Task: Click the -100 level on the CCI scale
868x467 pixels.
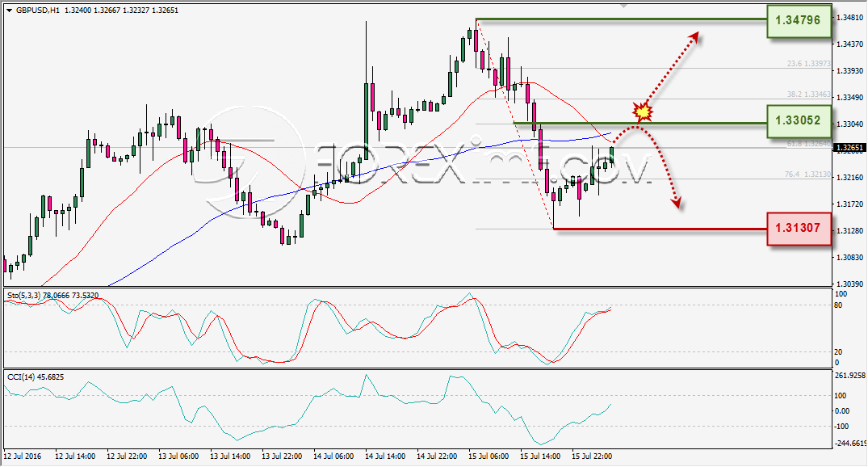Action: 841,427
